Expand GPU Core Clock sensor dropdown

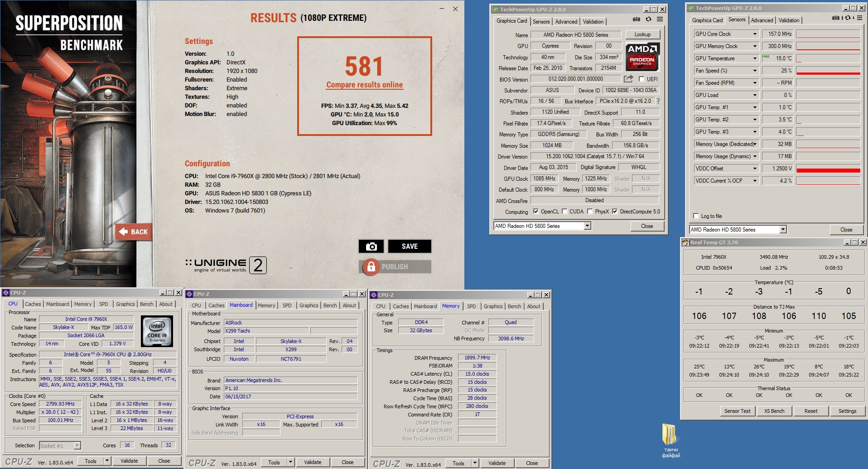(x=755, y=34)
